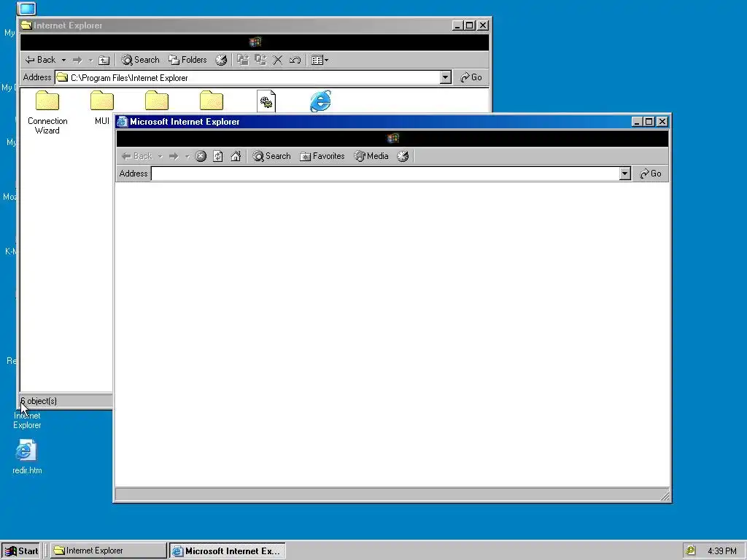
Task: Click the taskbar clock showing 4:39 PM
Action: pos(721,551)
